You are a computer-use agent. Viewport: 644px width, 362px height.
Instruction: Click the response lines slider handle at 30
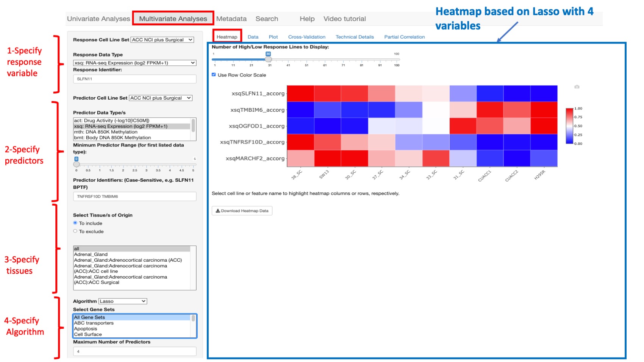[x=269, y=59]
